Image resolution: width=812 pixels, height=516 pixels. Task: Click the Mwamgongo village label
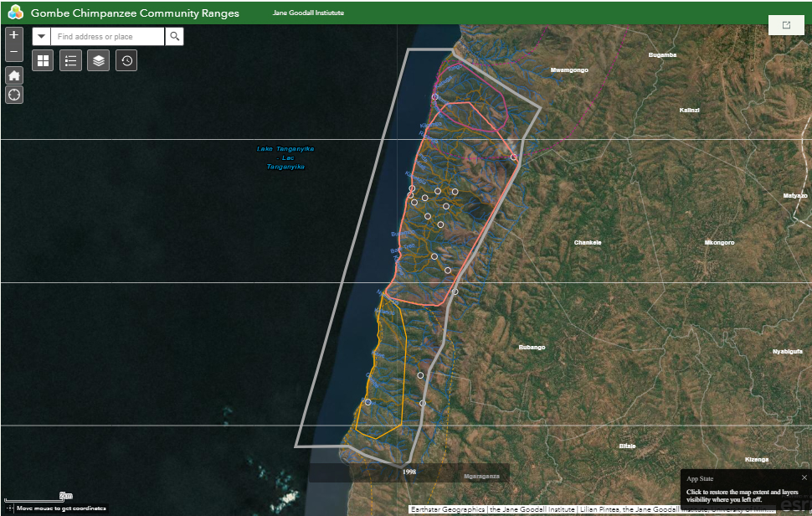(x=569, y=70)
